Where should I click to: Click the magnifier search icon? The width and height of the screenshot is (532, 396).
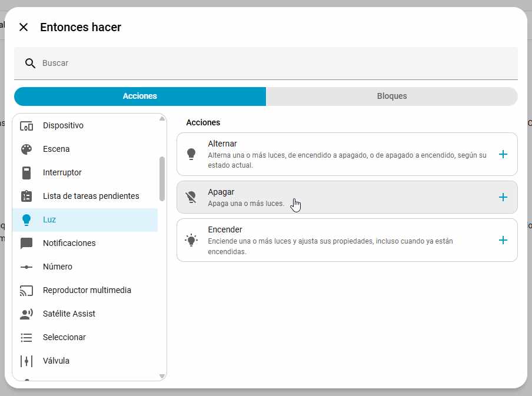tap(30, 63)
